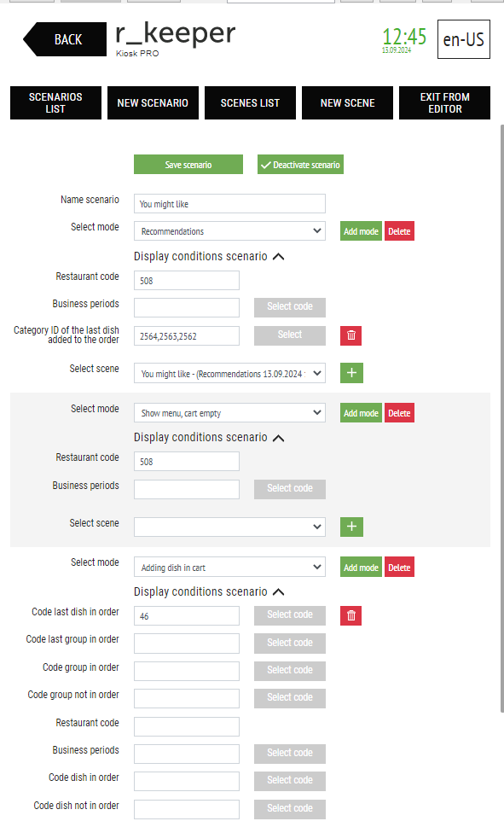Switch to Scenes List

pos(250,103)
